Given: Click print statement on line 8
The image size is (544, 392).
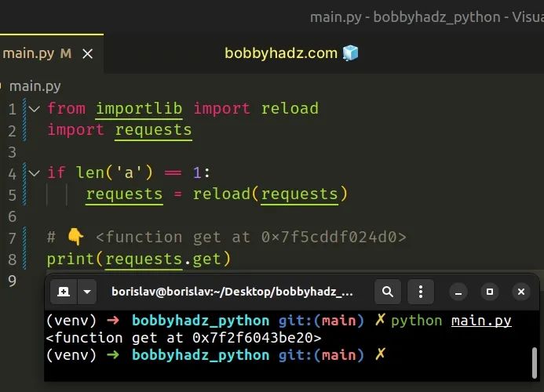Looking at the screenshot, I should pos(139,259).
